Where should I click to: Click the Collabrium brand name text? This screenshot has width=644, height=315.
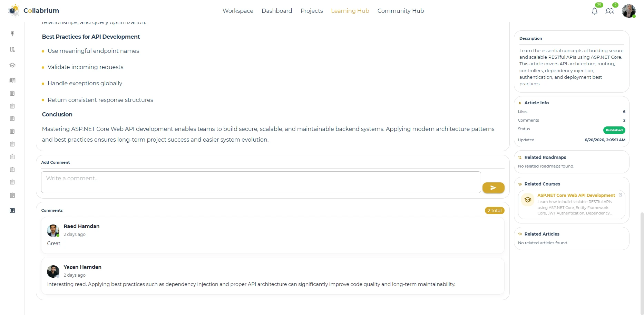coord(41,11)
